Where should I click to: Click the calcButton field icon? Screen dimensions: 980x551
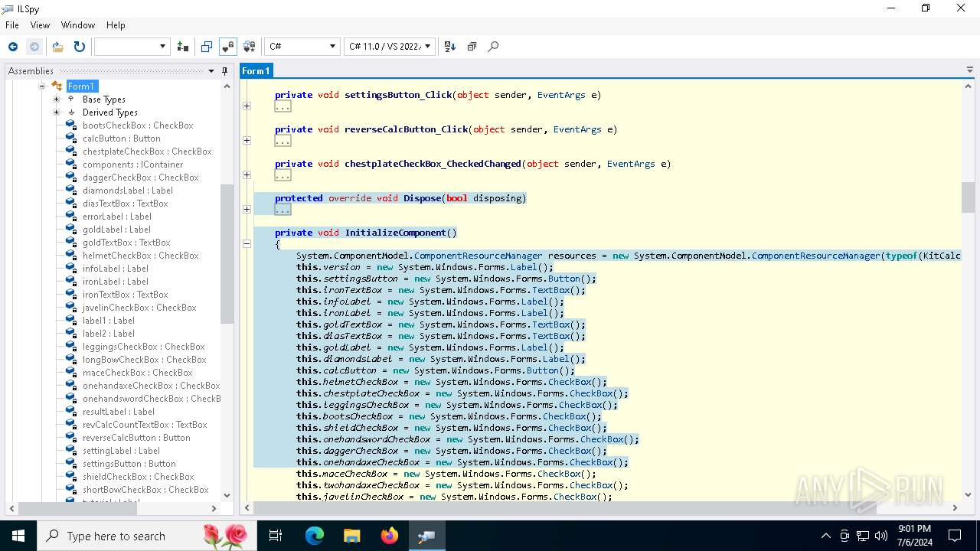click(71, 139)
